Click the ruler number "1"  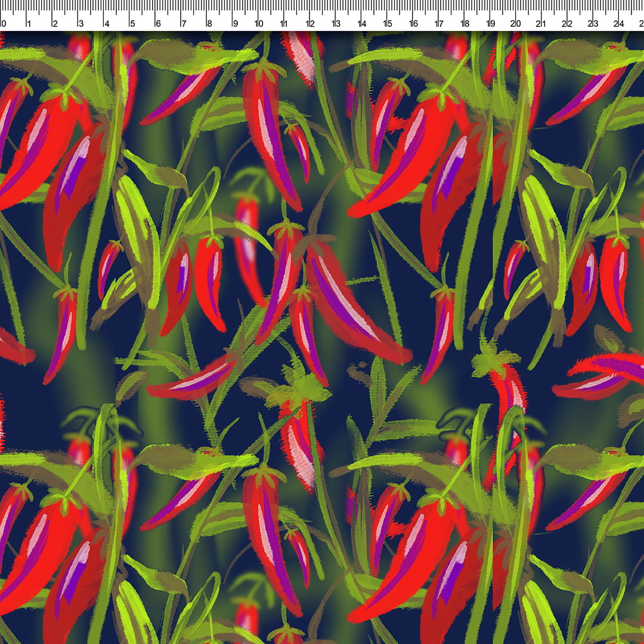29,23
